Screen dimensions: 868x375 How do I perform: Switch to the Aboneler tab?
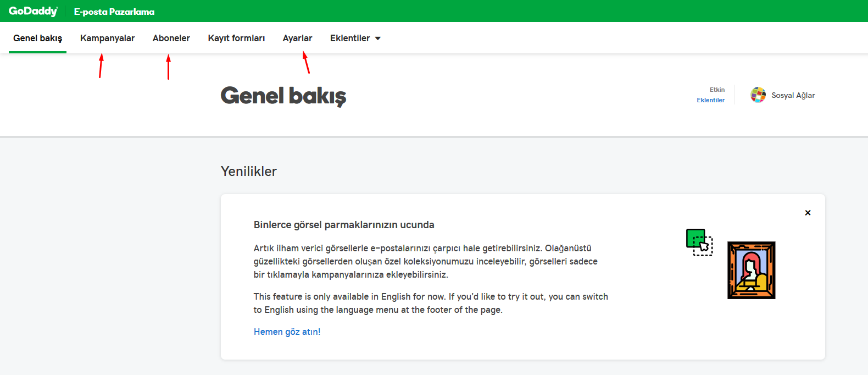pos(171,38)
